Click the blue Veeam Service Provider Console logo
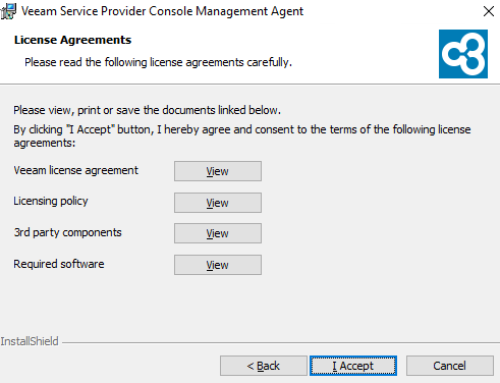Image resolution: width=500 pixels, height=383 pixels. pyautogui.click(x=463, y=54)
